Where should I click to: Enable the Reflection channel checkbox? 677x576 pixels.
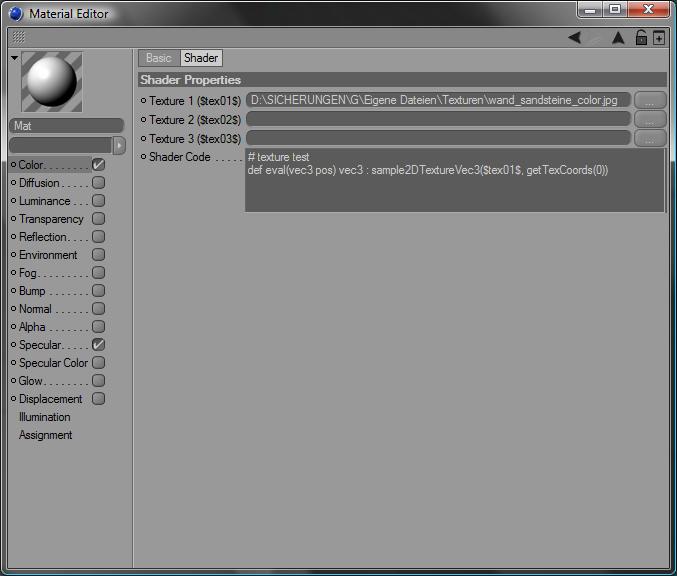pos(98,237)
